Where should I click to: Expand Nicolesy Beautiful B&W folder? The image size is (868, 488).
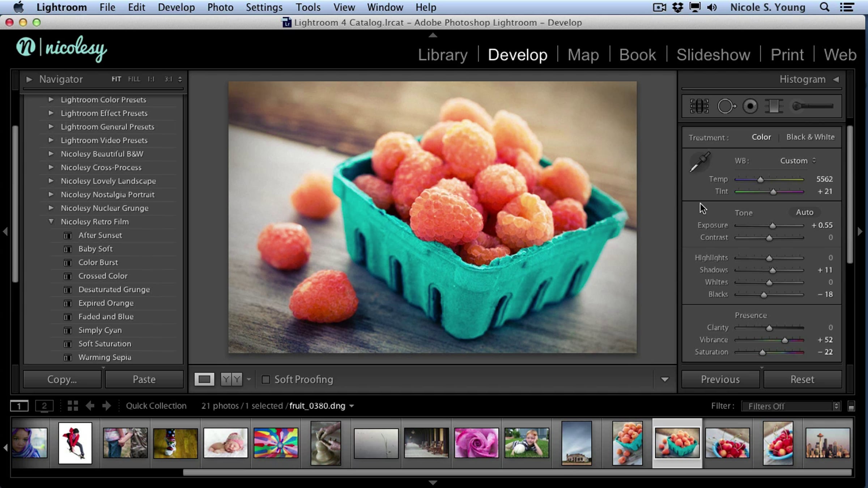(51, 153)
